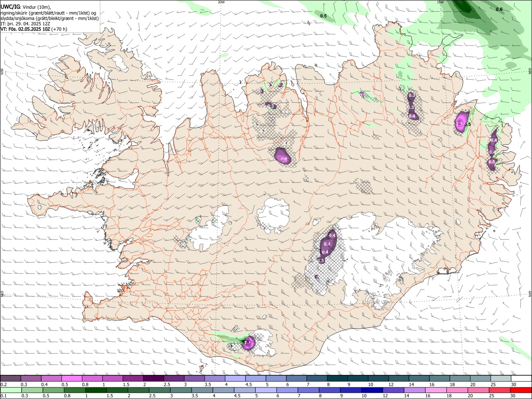The image size is (532, 399).
Task: Select the 6 slate-blue swatch in the top legend row
Action: 296,379
